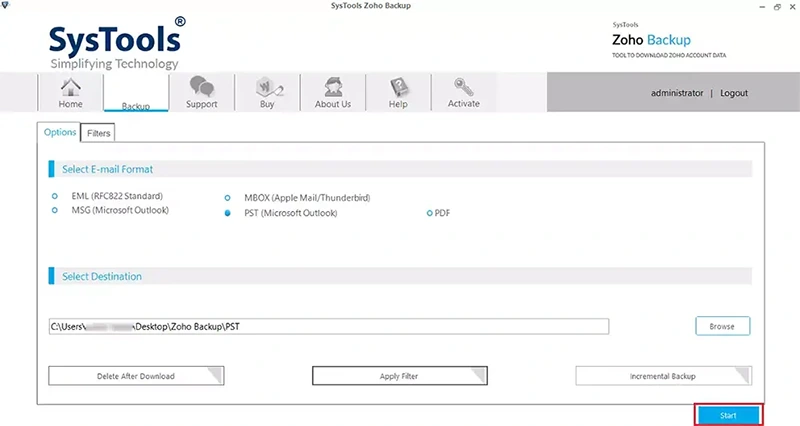The width and height of the screenshot is (800, 426).
Task: Switch to the Options tab
Action: tap(60, 132)
